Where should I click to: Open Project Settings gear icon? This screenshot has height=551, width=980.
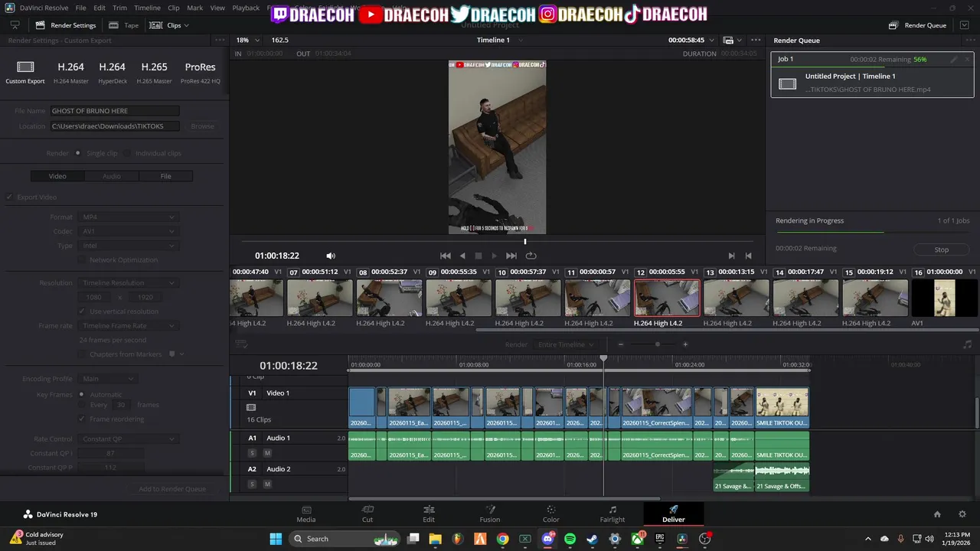coord(962,514)
